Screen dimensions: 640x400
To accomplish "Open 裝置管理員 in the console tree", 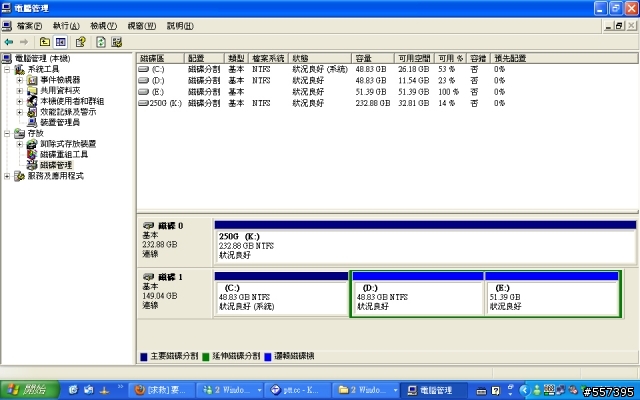I will (66, 122).
